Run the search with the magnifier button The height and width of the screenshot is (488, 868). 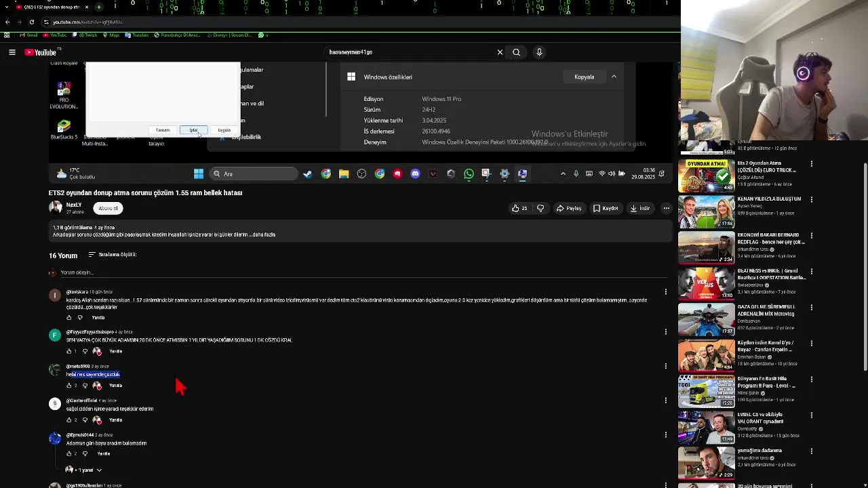pyautogui.click(x=516, y=52)
